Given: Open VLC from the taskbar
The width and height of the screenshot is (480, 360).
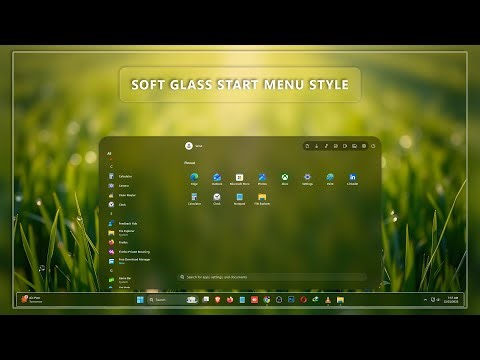Looking at the screenshot, I should pyautogui.click(x=328, y=300).
